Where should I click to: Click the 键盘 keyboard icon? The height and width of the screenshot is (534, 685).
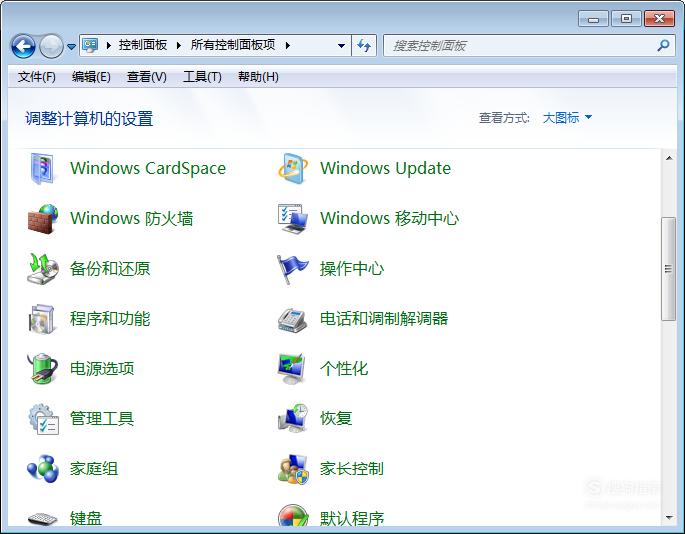pyautogui.click(x=43, y=518)
